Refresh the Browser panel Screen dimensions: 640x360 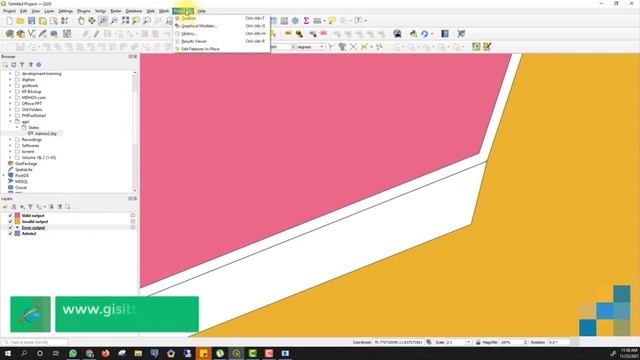tap(13, 65)
